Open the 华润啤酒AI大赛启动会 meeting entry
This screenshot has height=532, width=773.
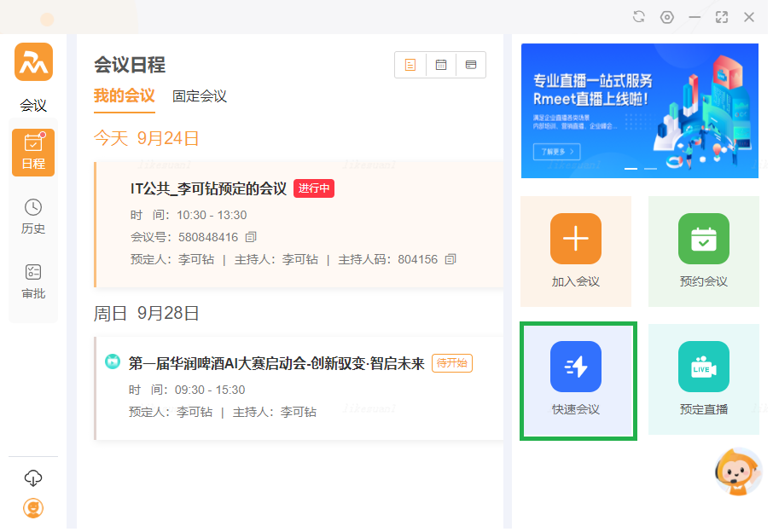[276, 363]
